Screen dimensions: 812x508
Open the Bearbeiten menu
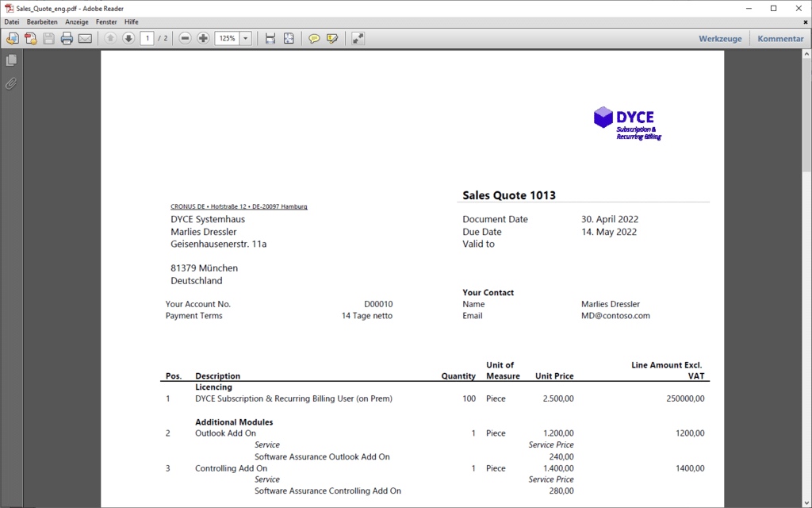[x=42, y=22]
